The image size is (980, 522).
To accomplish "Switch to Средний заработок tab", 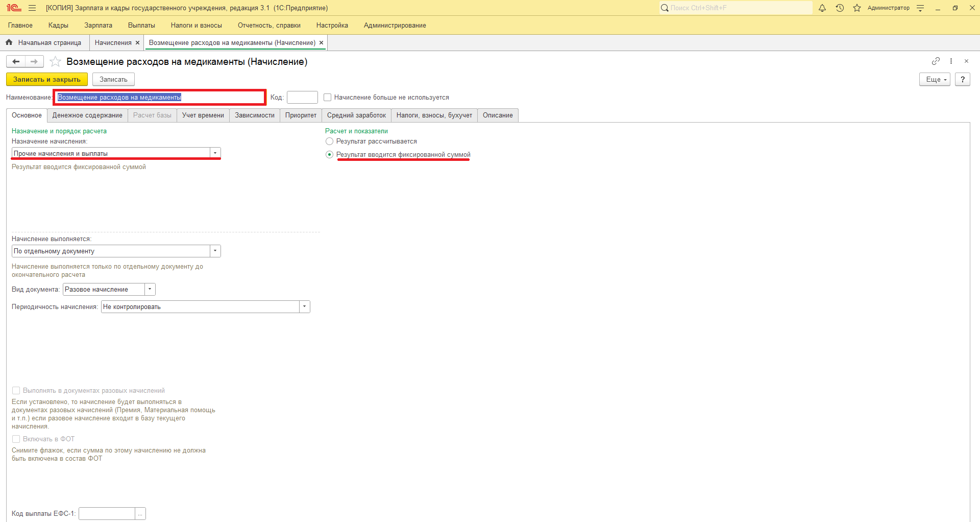I will [x=356, y=115].
